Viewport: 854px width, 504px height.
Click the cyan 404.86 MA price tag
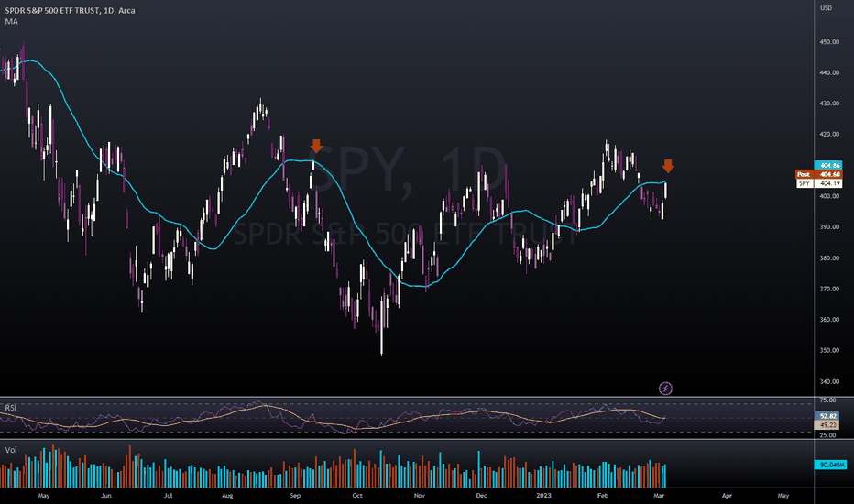[x=827, y=165]
